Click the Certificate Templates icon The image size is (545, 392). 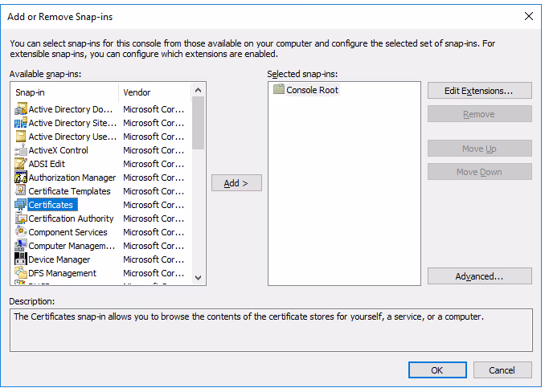pyautogui.click(x=21, y=191)
